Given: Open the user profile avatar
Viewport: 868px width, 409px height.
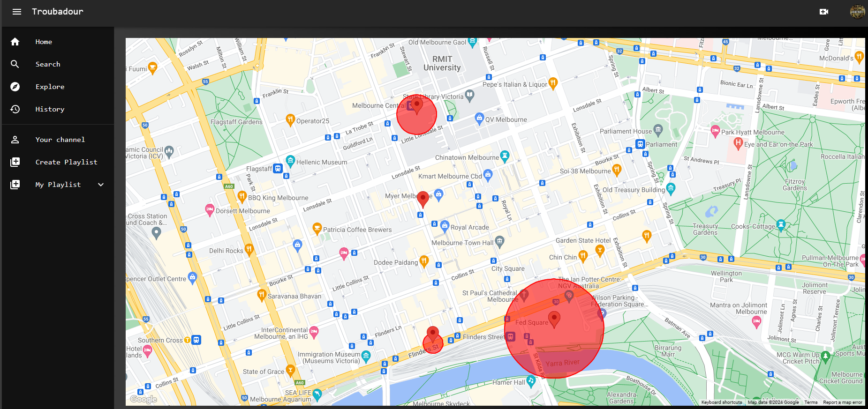Looking at the screenshot, I should (858, 12).
